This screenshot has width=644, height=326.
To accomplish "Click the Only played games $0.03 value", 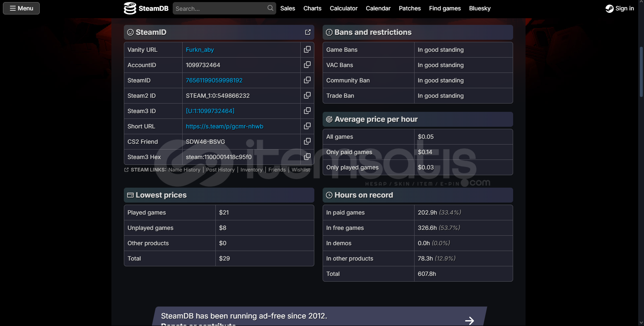I will coord(426,167).
